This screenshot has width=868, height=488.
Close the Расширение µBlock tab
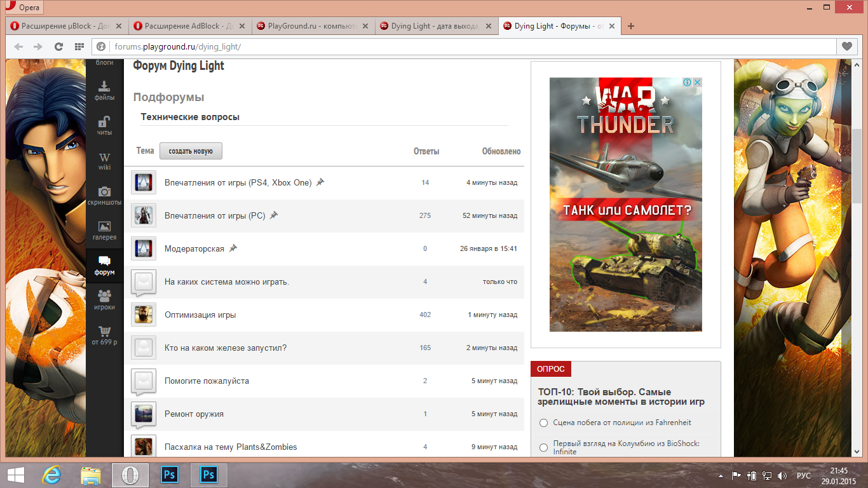point(118,26)
